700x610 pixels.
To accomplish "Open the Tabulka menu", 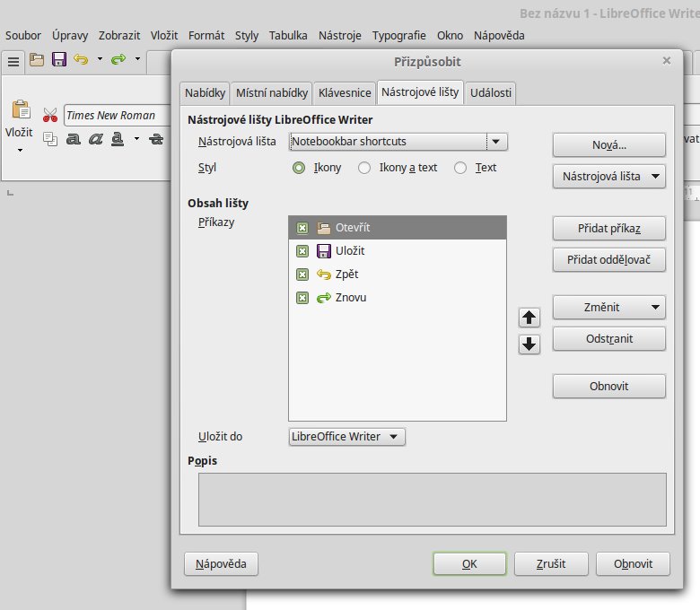I will coord(288,35).
